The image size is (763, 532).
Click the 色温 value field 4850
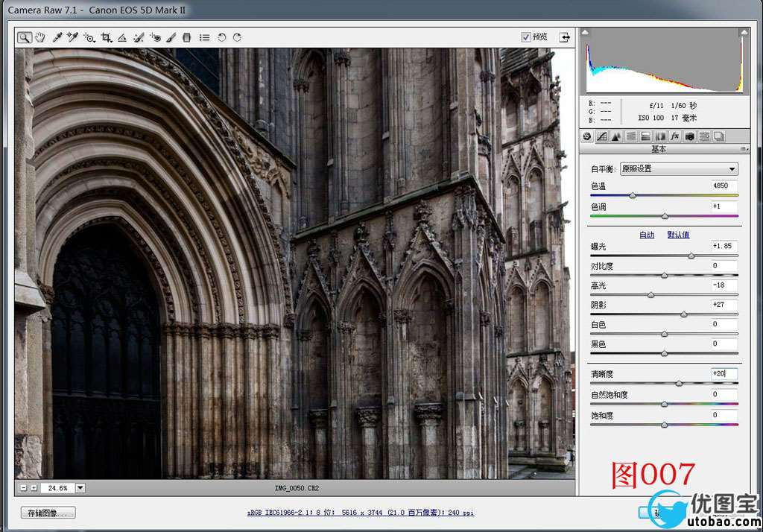(x=724, y=186)
